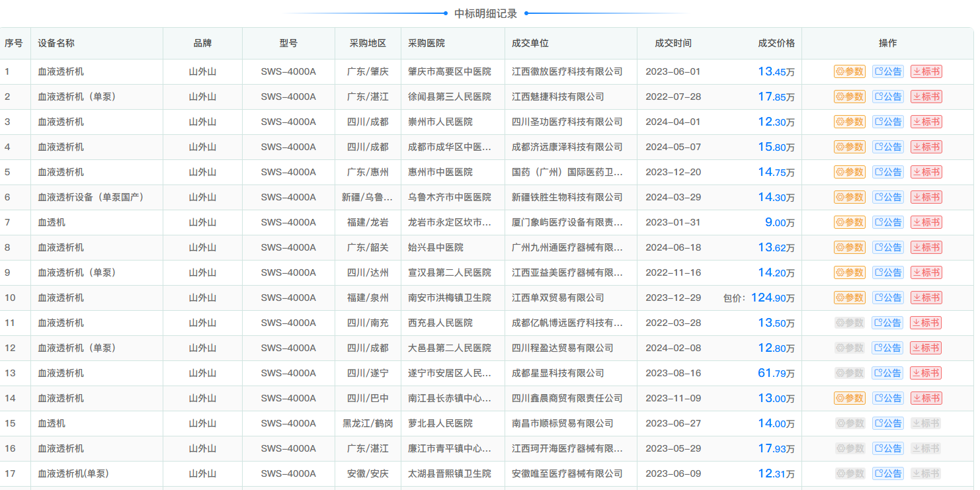Open 公告 for row 12 大邑县第二人民医院
980x490 pixels.
coord(888,348)
